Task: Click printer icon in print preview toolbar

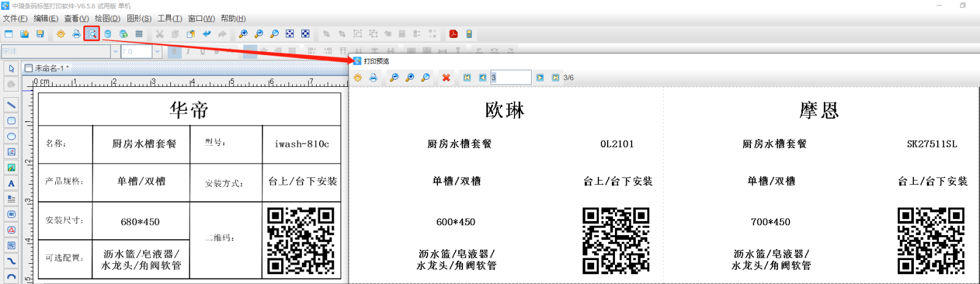Action: (x=373, y=78)
